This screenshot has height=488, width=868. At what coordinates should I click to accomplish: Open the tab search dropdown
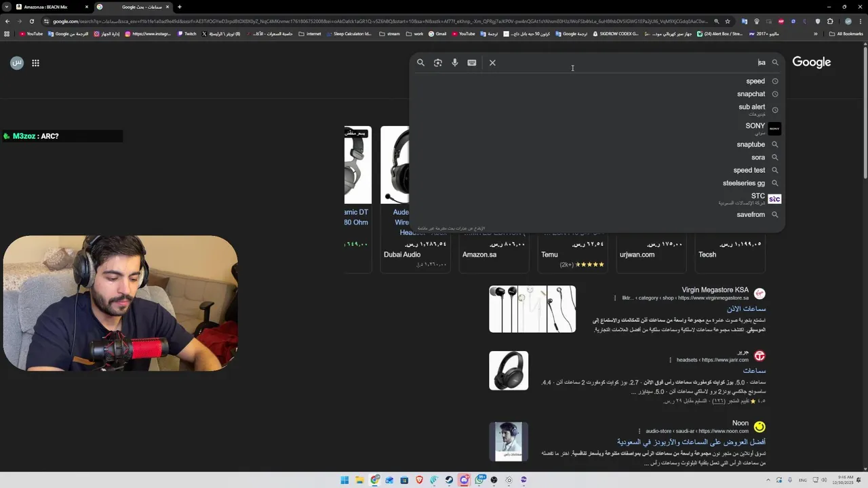click(6, 7)
